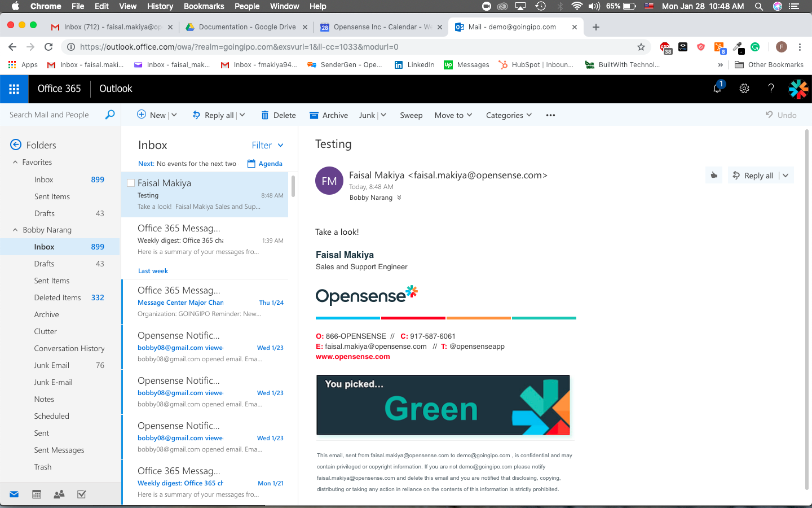This screenshot has height=508, width=812.
Task: Open the History menu
Action: (x=160, y=6)
